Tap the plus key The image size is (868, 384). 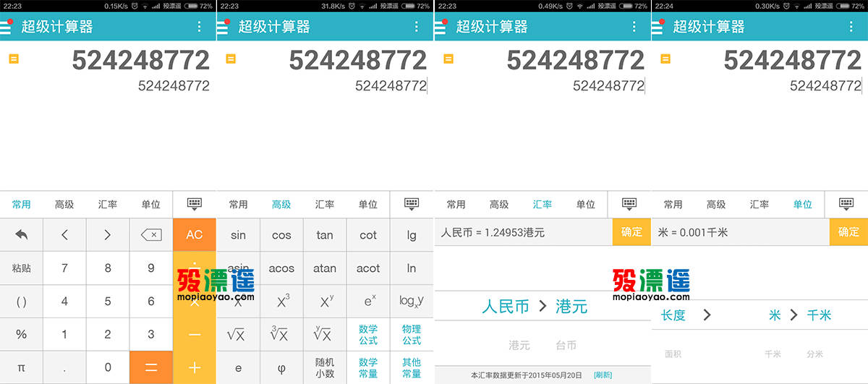coord(195,367)
